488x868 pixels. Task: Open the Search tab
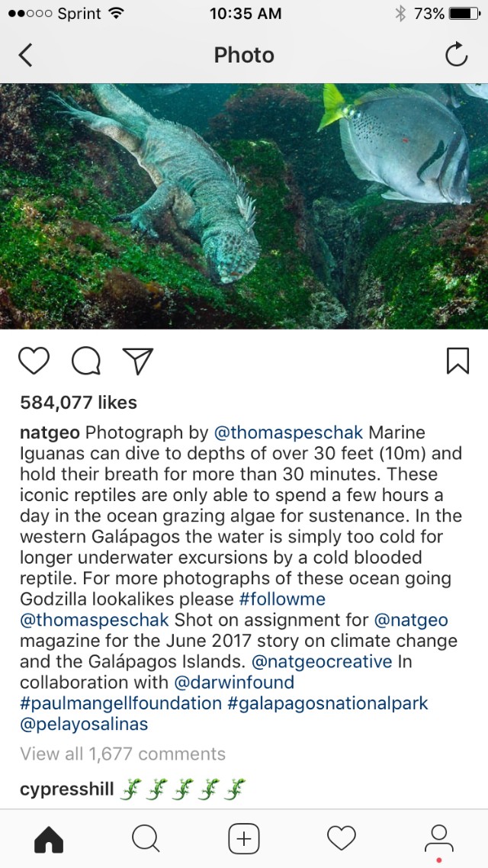(146, 839)
